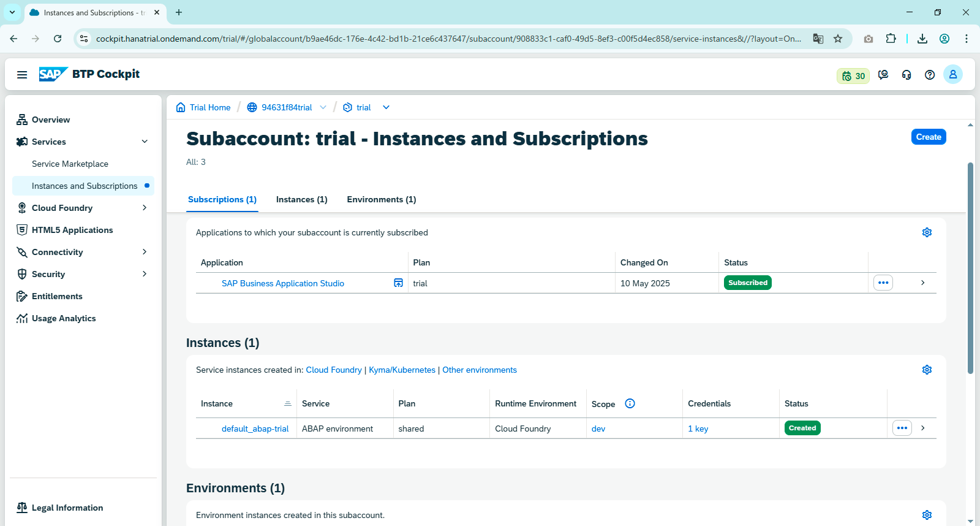Open instances table settings gear
The height and width of the screenshot is (526, 980).
[x=927, y=370]
